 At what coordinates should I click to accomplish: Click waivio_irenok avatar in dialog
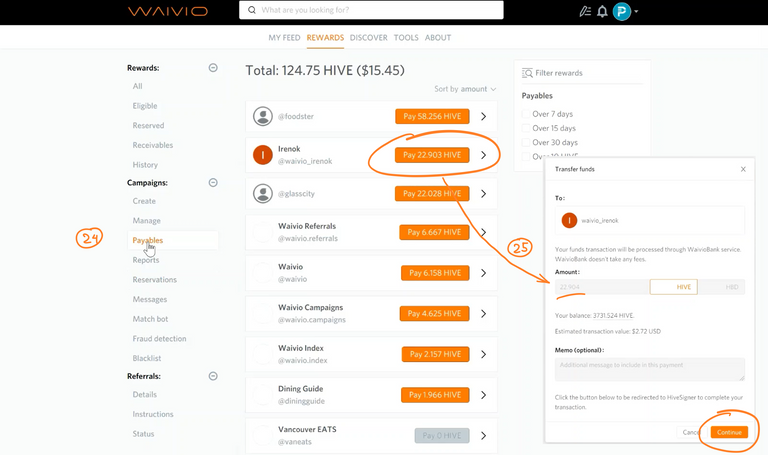[569, 220]
